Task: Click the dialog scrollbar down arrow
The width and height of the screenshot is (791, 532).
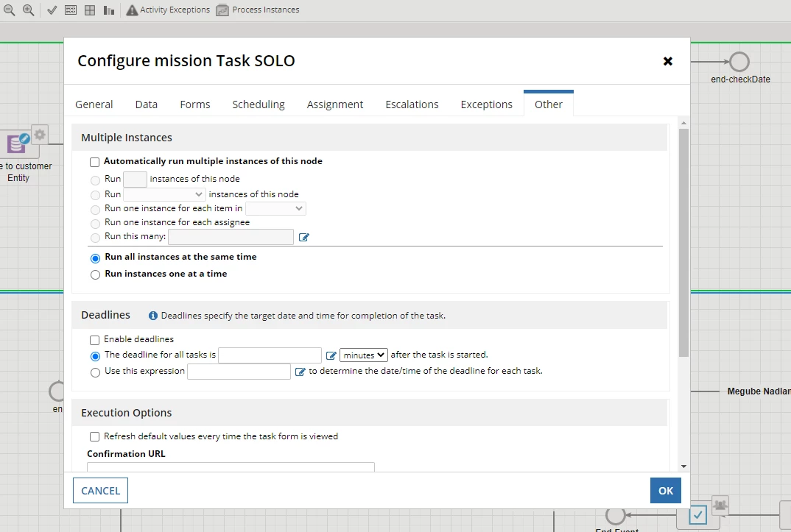Action: (x=683, y=467)
